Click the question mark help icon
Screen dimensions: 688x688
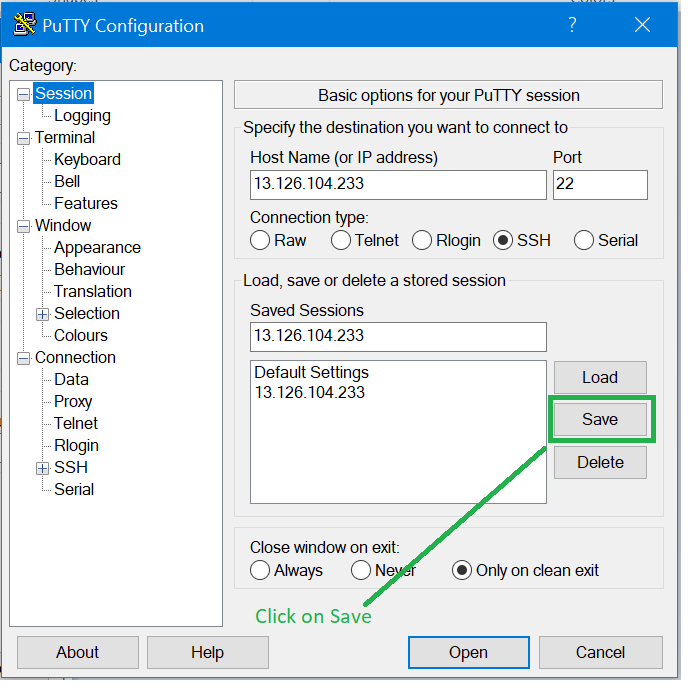(571, 25)
